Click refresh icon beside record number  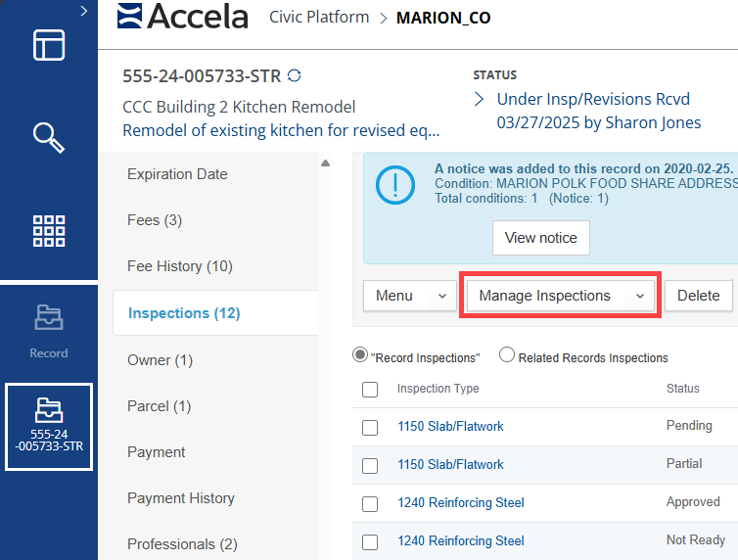click(295, 75)
